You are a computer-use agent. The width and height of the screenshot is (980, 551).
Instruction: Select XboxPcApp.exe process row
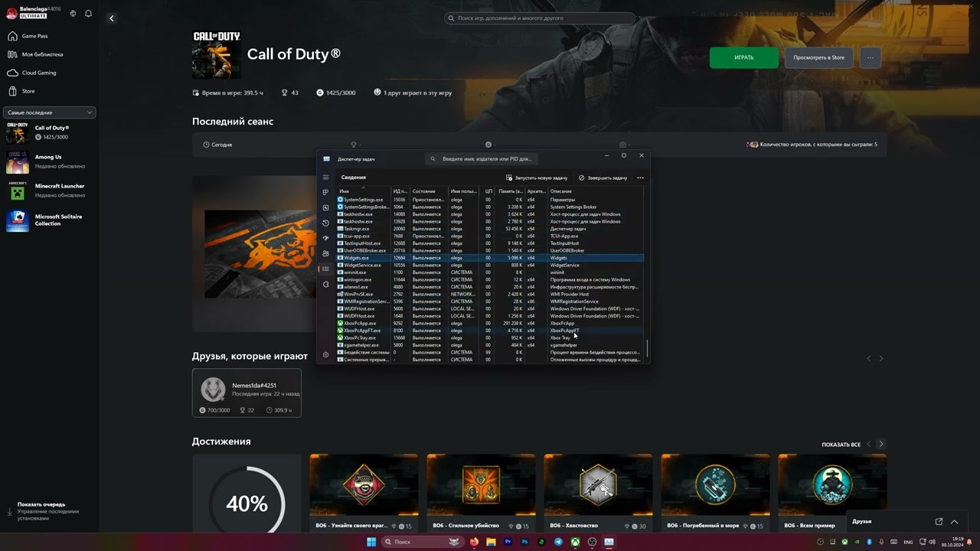coord(490,323)
